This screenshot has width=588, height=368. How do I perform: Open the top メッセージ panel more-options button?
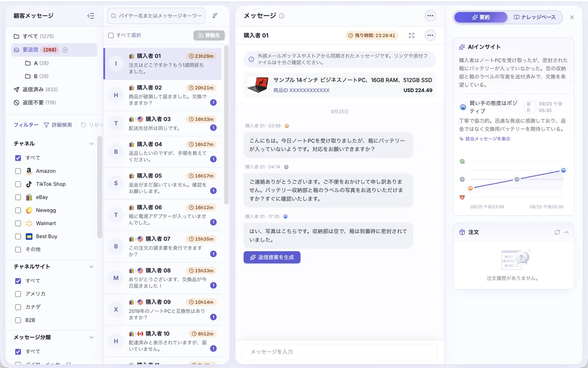(430, 16)
